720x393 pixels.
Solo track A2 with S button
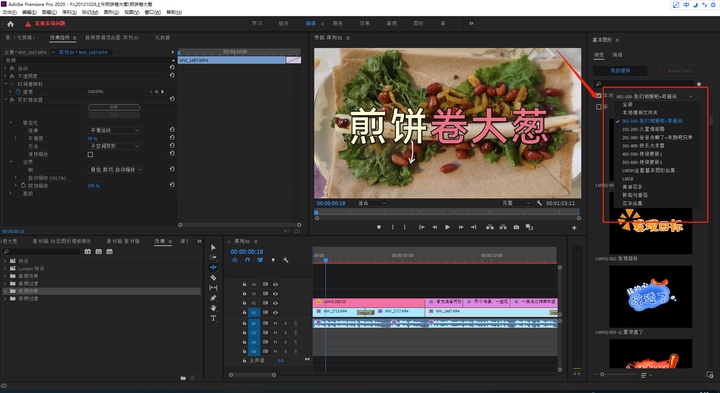click(x=285, y=333)
